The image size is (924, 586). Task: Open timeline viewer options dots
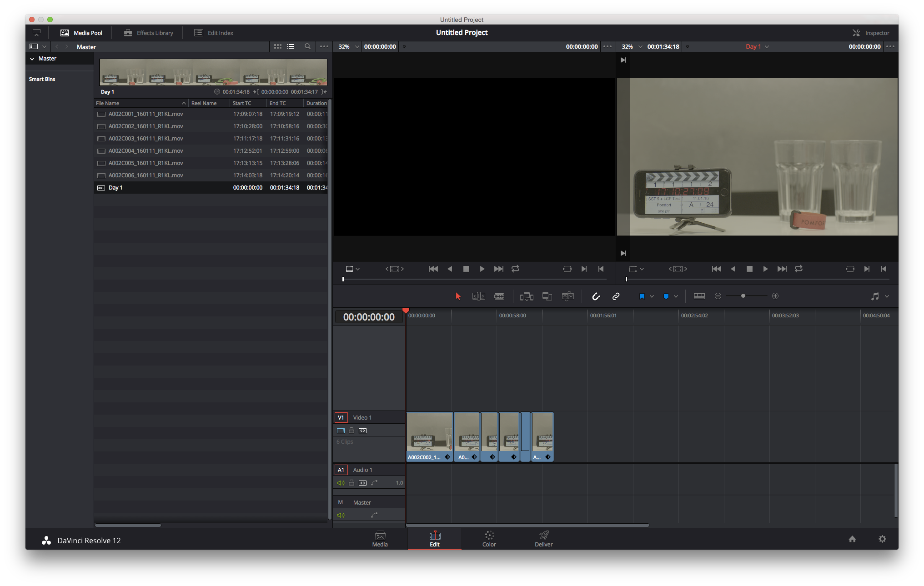click(x=890, y=46)
